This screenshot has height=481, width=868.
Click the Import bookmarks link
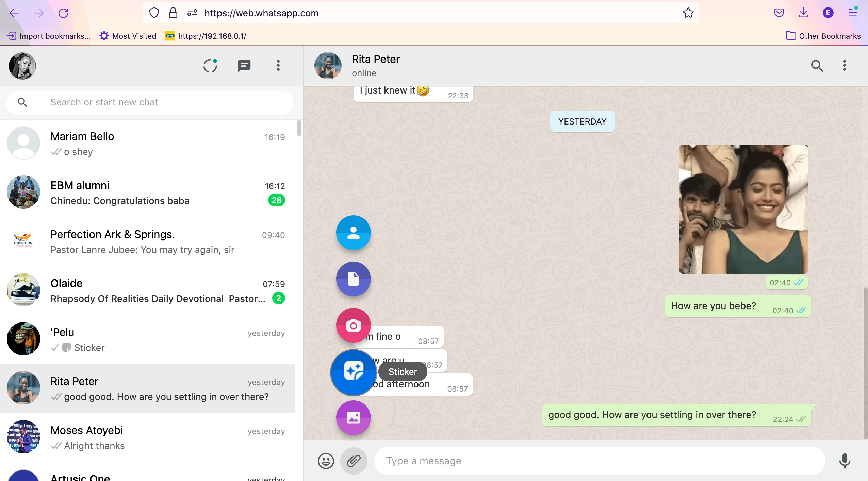(48, 36)
